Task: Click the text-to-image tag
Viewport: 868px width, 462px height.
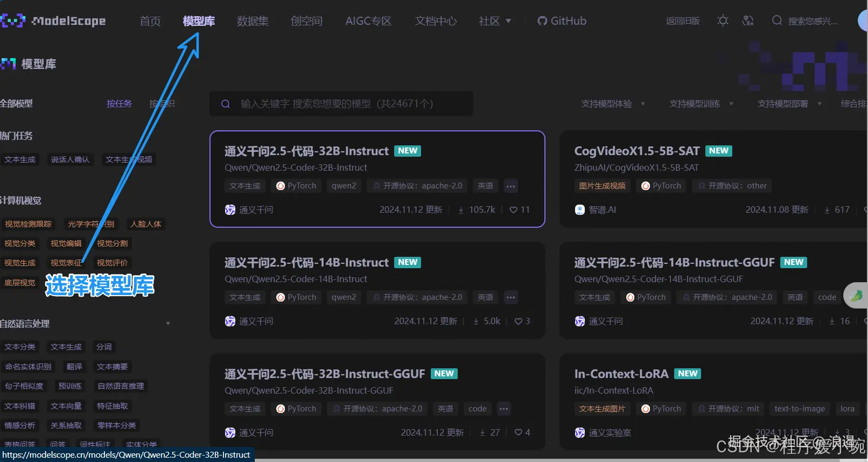Action: (800, 409)
